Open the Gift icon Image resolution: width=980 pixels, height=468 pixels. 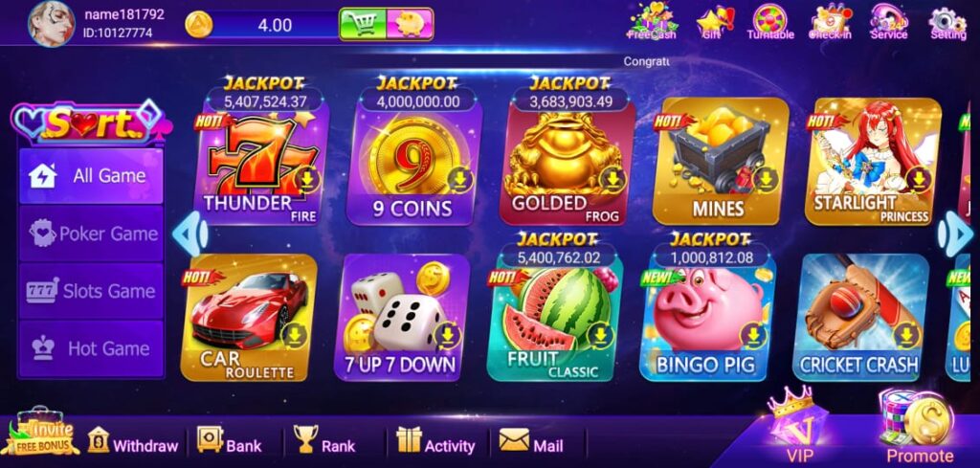tap(714, 23)
